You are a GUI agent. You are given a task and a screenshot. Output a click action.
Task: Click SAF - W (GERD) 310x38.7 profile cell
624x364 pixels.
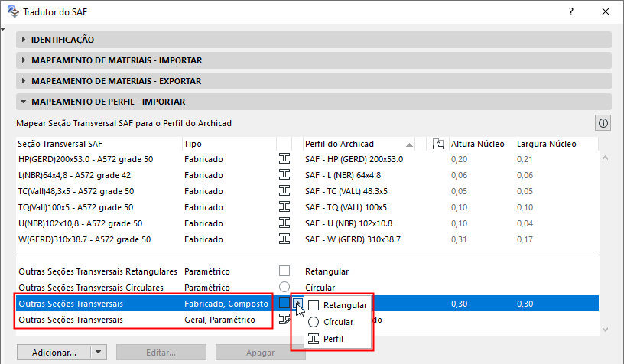[353, 239]
